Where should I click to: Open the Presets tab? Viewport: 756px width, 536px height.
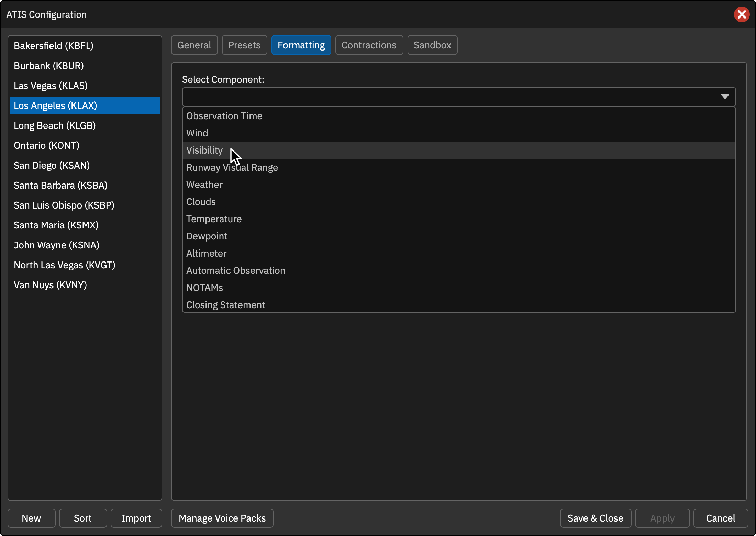(x=244, y=45)
